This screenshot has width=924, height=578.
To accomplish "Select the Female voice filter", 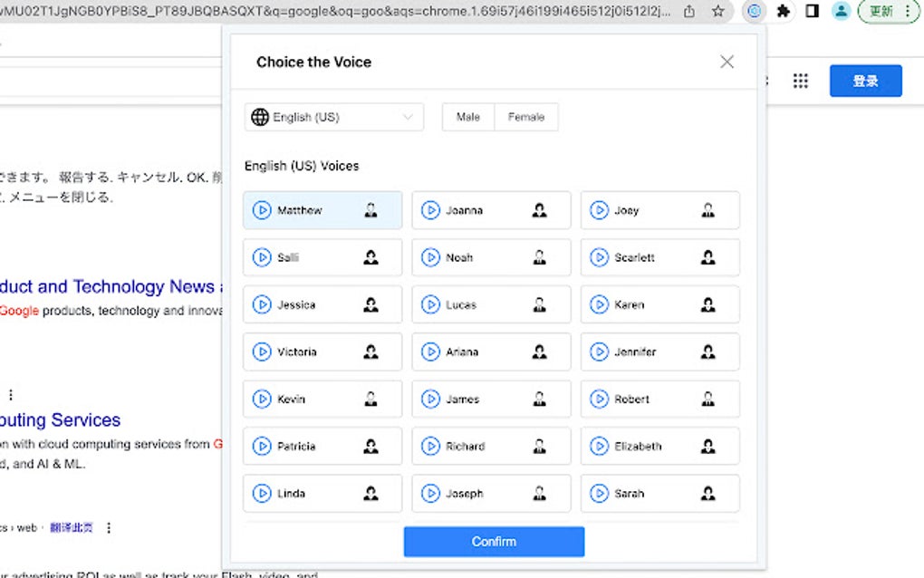I will click(x=527, y=116).
